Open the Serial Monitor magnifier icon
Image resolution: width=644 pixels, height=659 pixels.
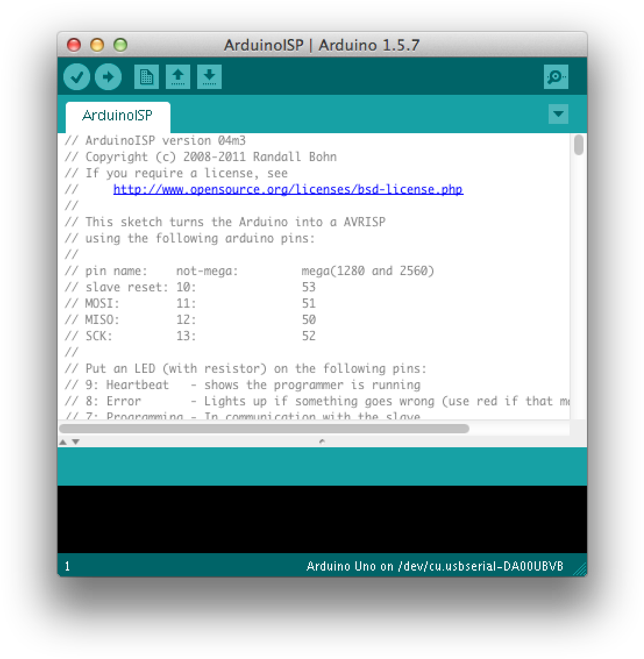pyautogui.click(x=556, y=76)
